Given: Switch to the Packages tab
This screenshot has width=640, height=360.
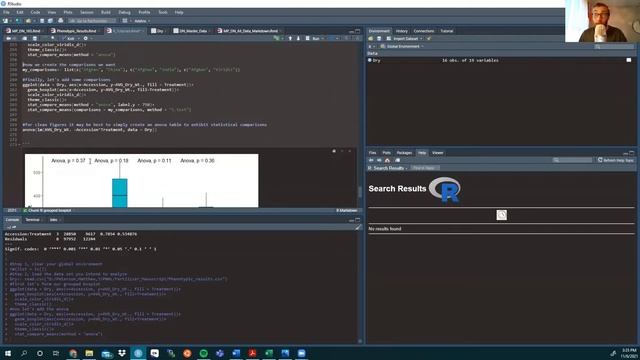Looking at the screenshot, I should coord(404,153).
